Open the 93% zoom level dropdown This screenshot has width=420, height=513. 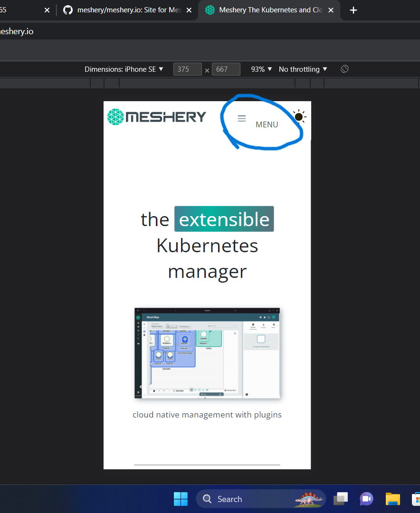260,69
